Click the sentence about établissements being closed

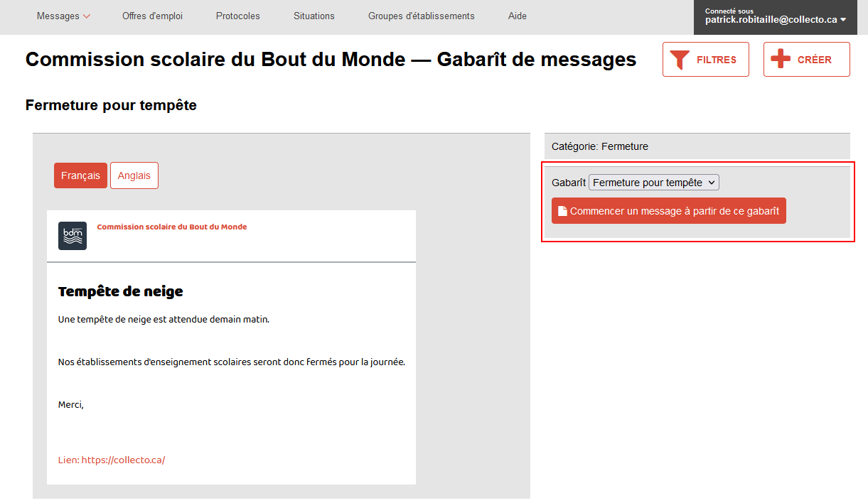pyautogui.click(x=231, y=362)
